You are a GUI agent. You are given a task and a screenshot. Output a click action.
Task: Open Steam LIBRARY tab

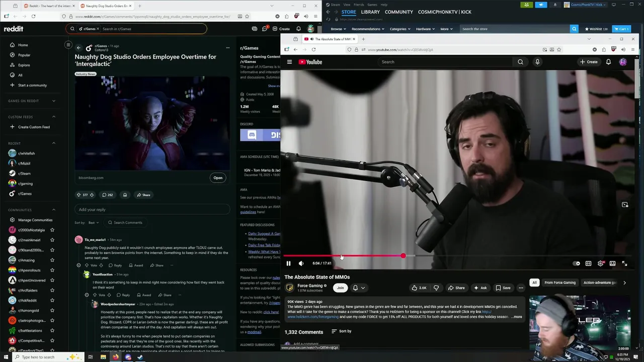pos(370,12)
